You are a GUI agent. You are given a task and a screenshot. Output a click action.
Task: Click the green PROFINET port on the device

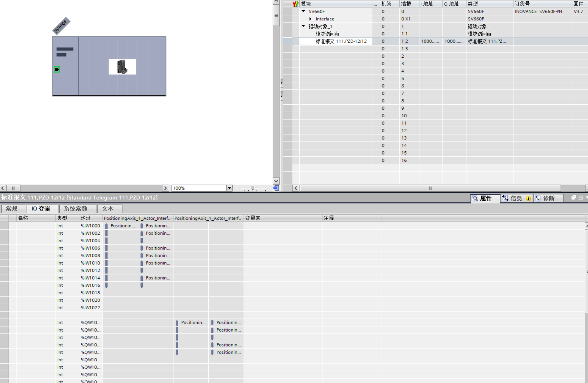pos(57,69)
